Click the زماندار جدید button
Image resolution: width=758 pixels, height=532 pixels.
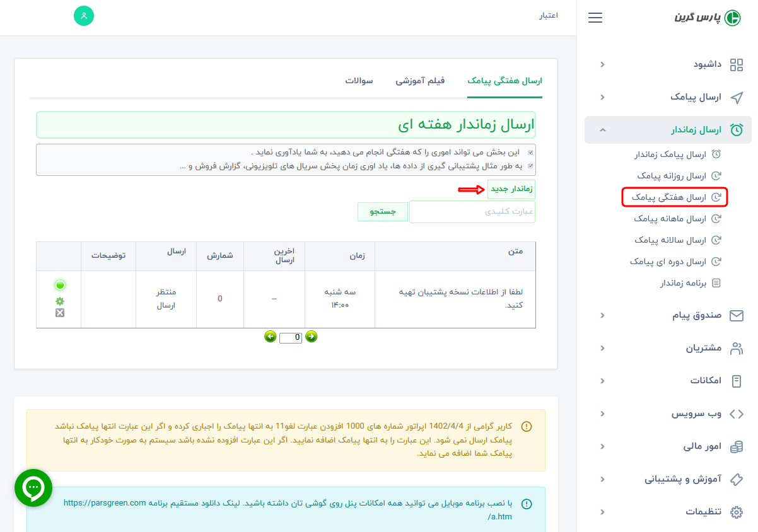tap(511, 188)
